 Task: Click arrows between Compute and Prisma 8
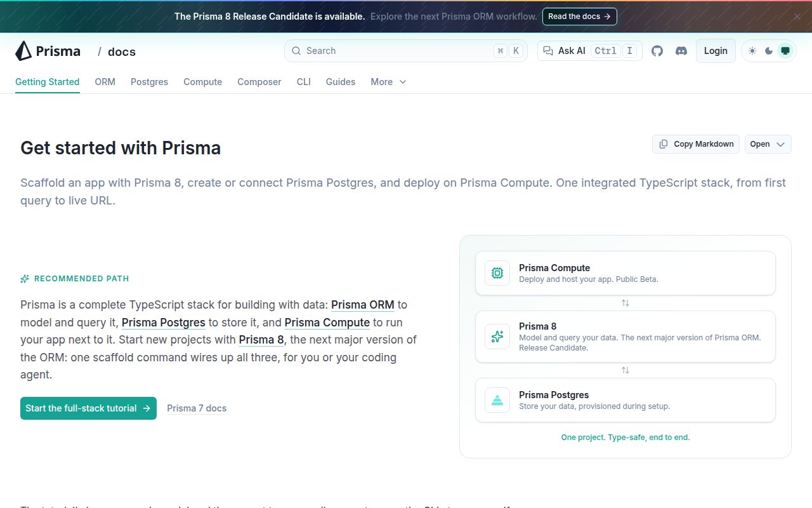tap(625, 303)
